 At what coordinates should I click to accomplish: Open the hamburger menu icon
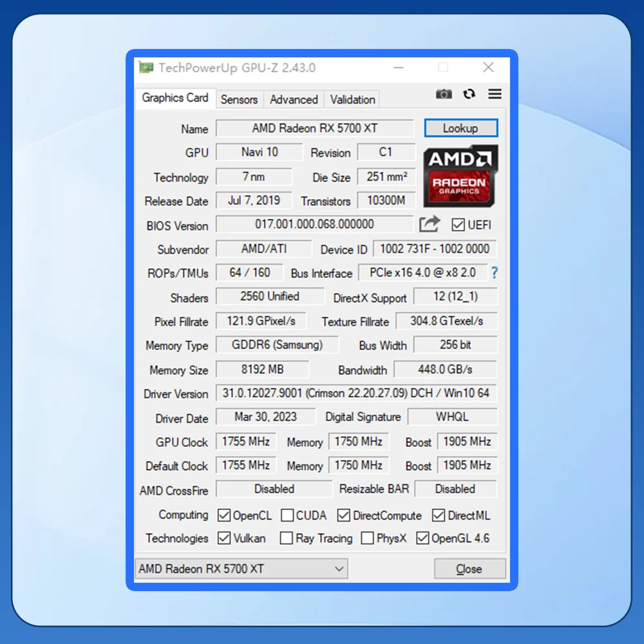click(495, 94)
